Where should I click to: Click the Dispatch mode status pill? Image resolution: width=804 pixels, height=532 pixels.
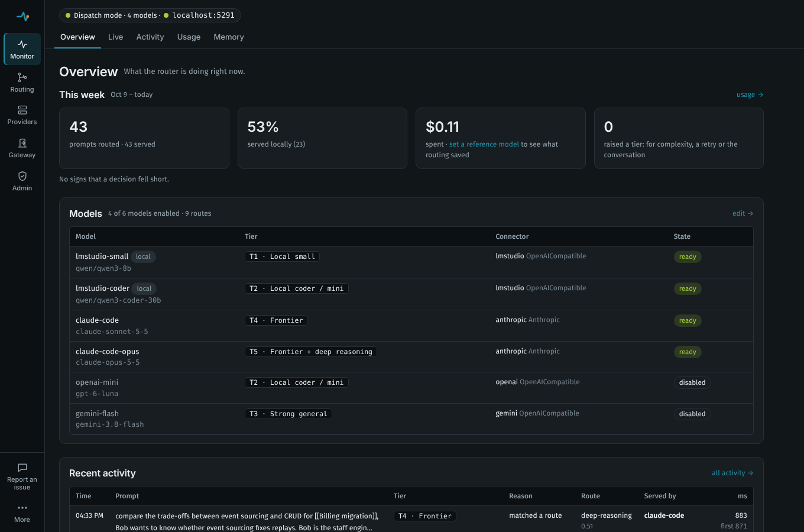[x=150, y=15]
